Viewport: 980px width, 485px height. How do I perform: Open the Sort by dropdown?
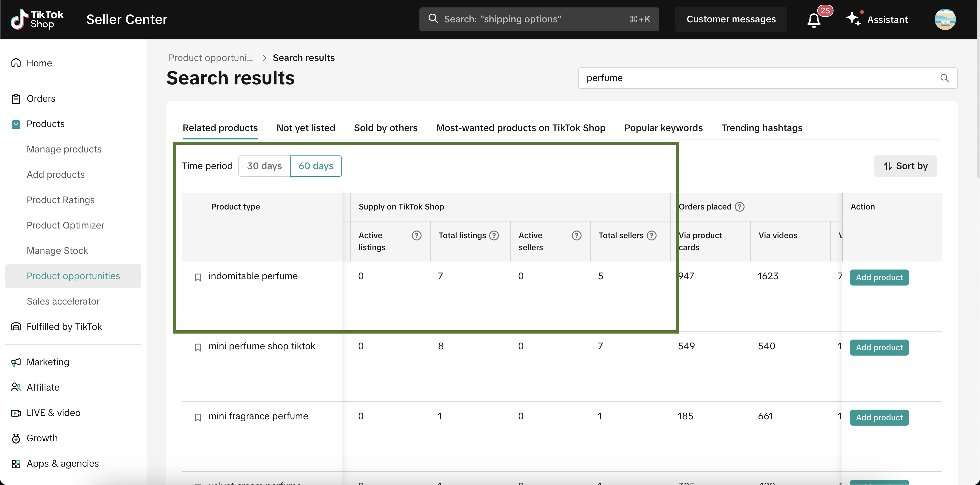tap(905, 166)
